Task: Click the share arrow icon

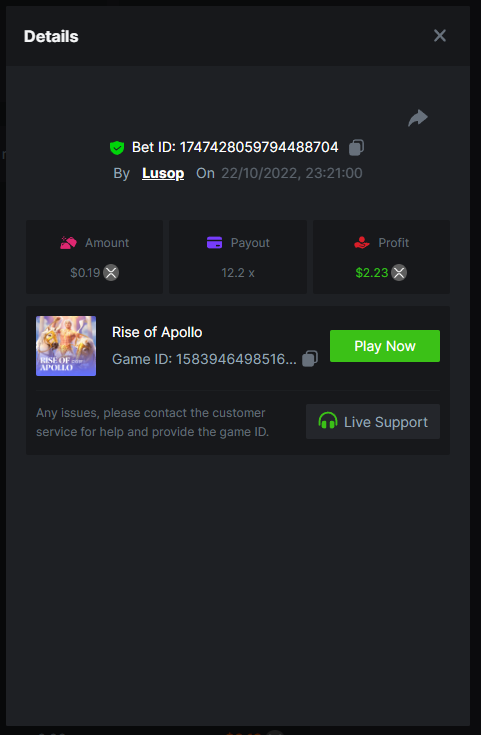Action: tap(418, 118)
